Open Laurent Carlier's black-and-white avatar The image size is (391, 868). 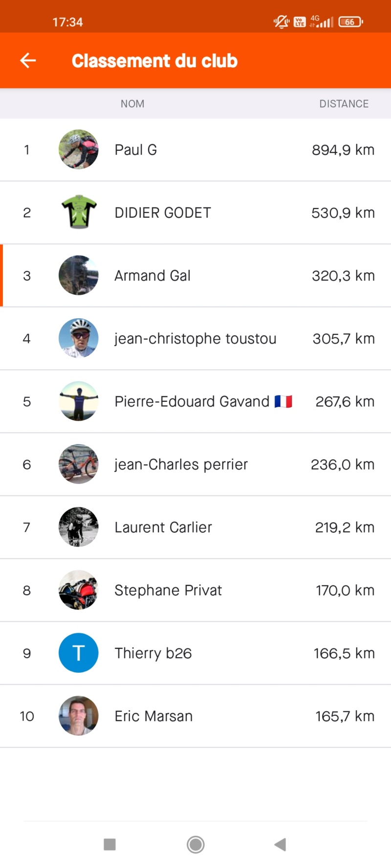[x=78, y=527]
